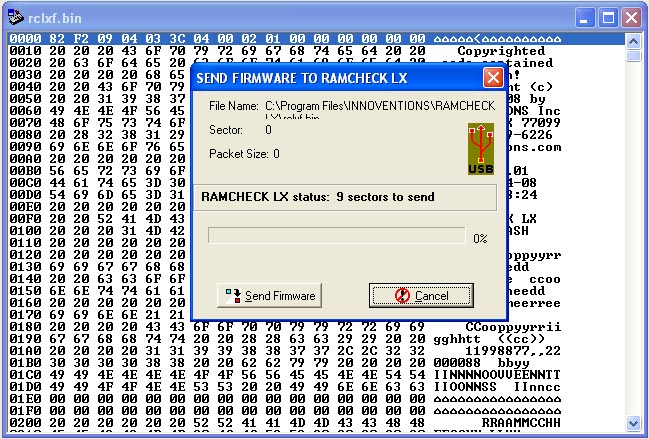Screen dimensions: 649x439
Task: Click hex row address 0010
Action: (25, 51)
